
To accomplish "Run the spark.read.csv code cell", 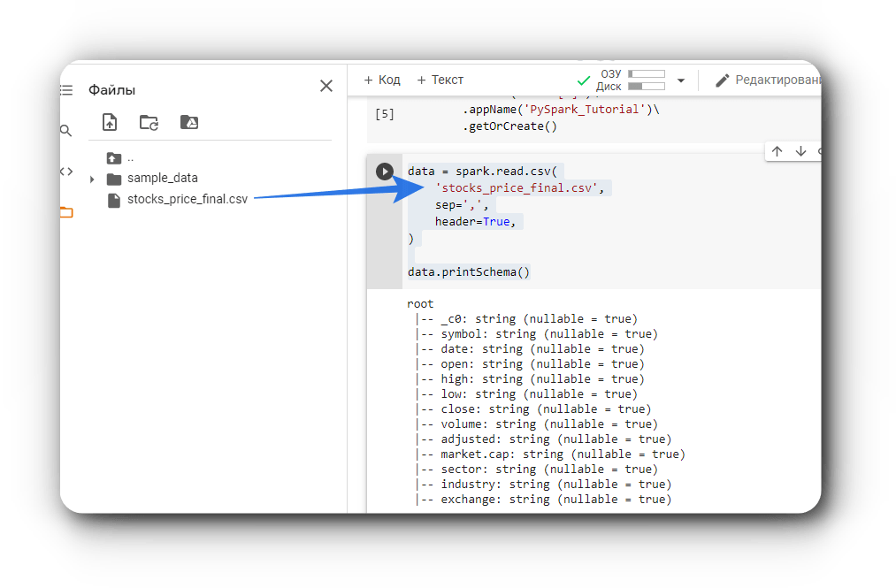I will (385, 171).
